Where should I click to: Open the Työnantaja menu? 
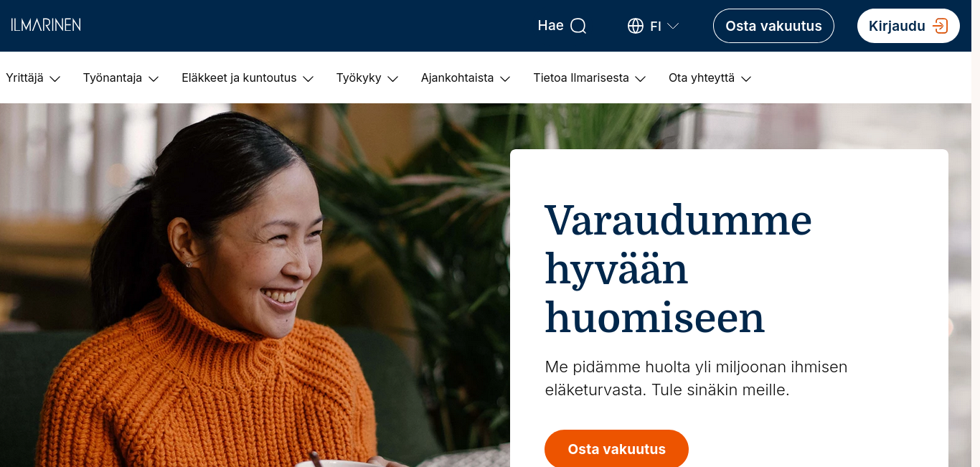point(121,78)
